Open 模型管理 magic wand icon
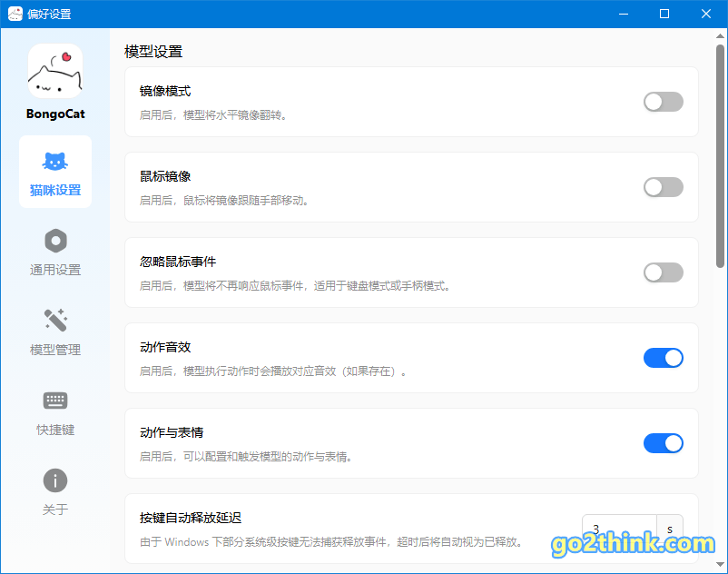Image resolution: width=728 pixels, height=574 pixels. (55, 320)
